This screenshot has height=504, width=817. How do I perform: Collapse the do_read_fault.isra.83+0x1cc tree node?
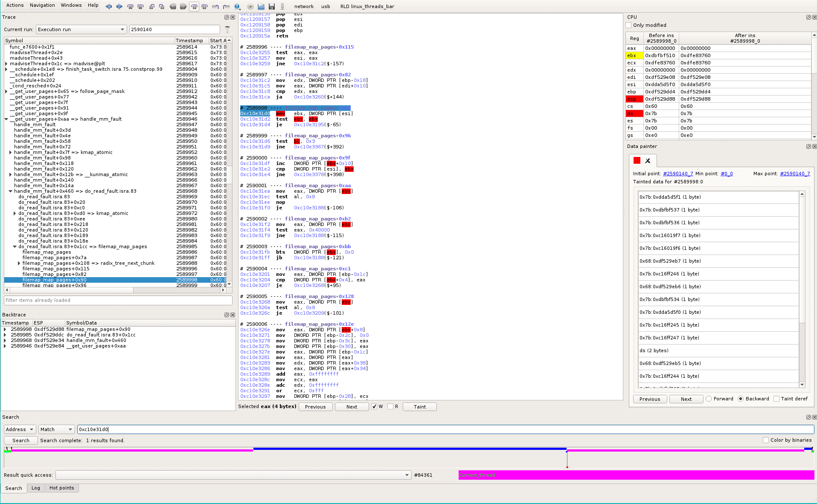[15, 246]
